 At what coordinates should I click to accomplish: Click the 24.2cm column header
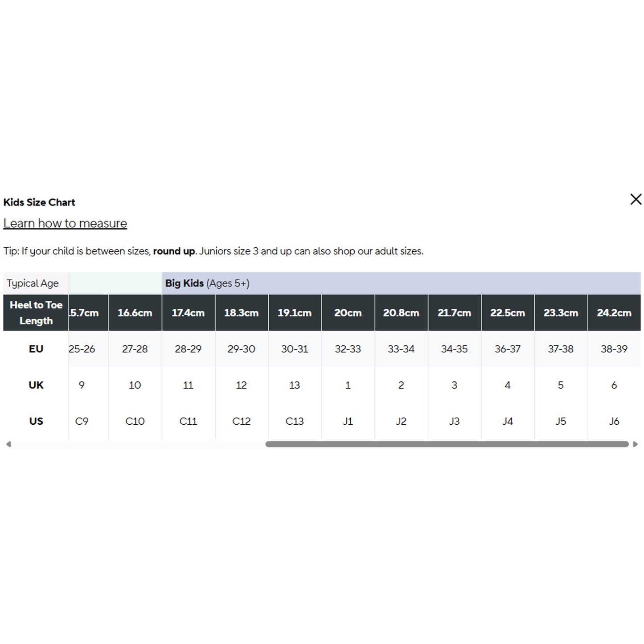click(614, 313)
